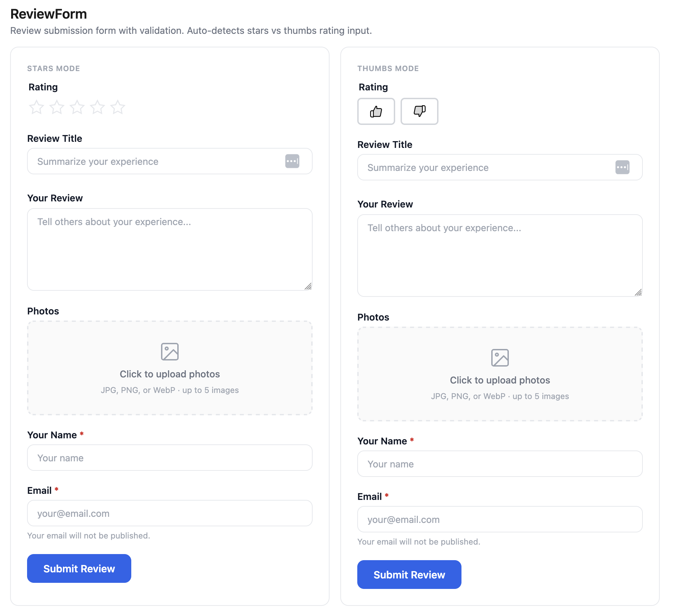Select the first star in Stars Mode rating
Image resolution: width=678 pixels, height=616 pixels.
37,107
